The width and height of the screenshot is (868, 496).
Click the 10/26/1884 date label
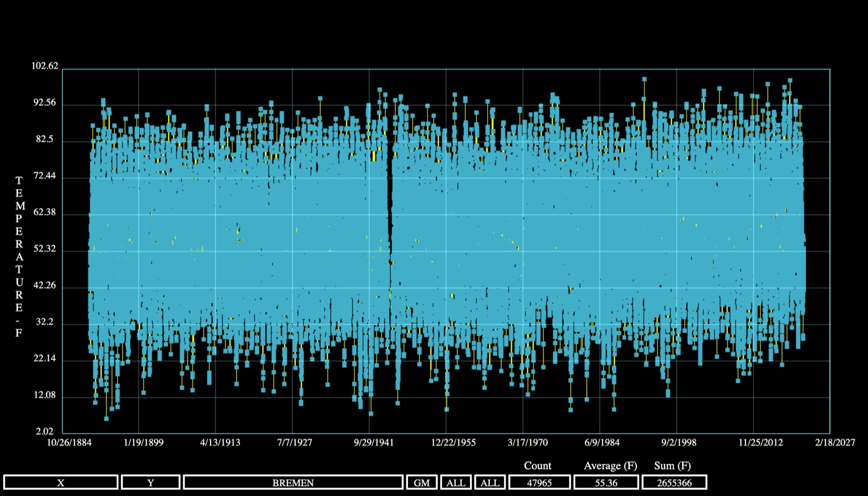click(69, 442)
